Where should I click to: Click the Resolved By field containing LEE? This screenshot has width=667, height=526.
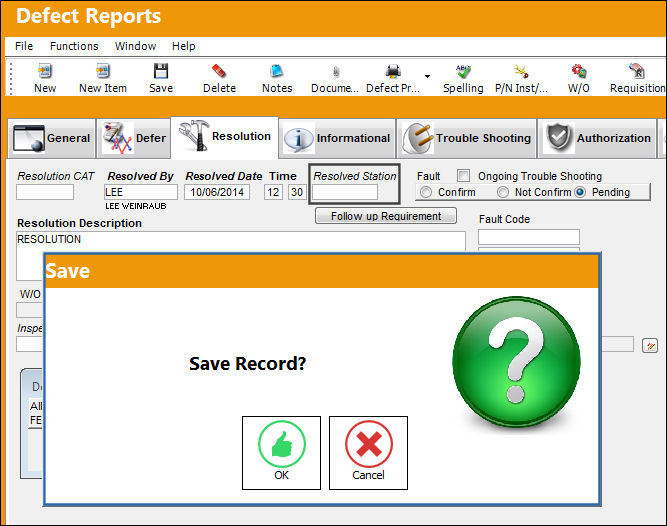point(141,192)
